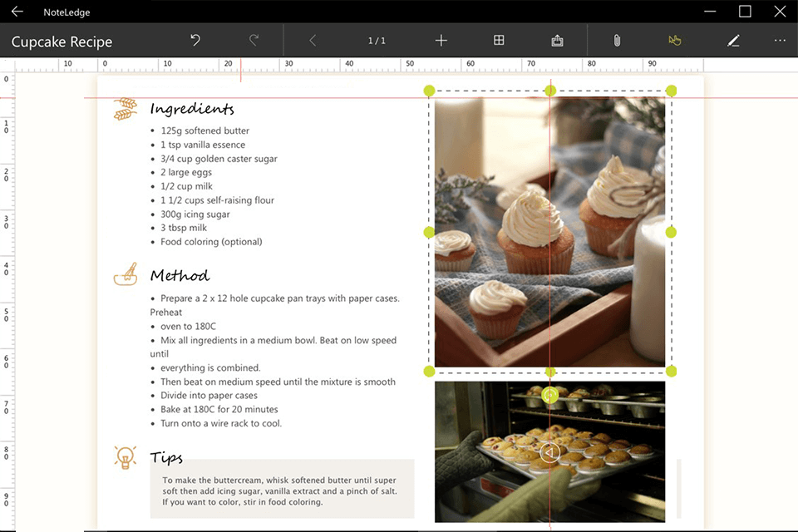Click '1/2 cup milk' line
Screen dimensions: 798x532
[187, 186]
